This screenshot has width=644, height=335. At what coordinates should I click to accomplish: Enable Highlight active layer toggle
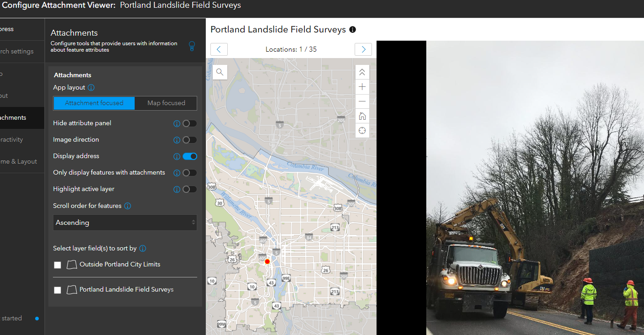click(190, 189)
